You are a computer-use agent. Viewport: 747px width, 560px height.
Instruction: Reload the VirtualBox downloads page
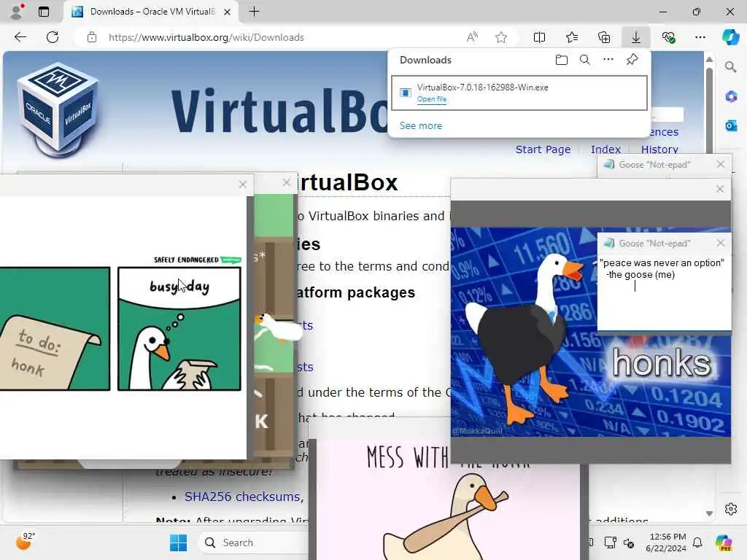click(x=53, y=37)
